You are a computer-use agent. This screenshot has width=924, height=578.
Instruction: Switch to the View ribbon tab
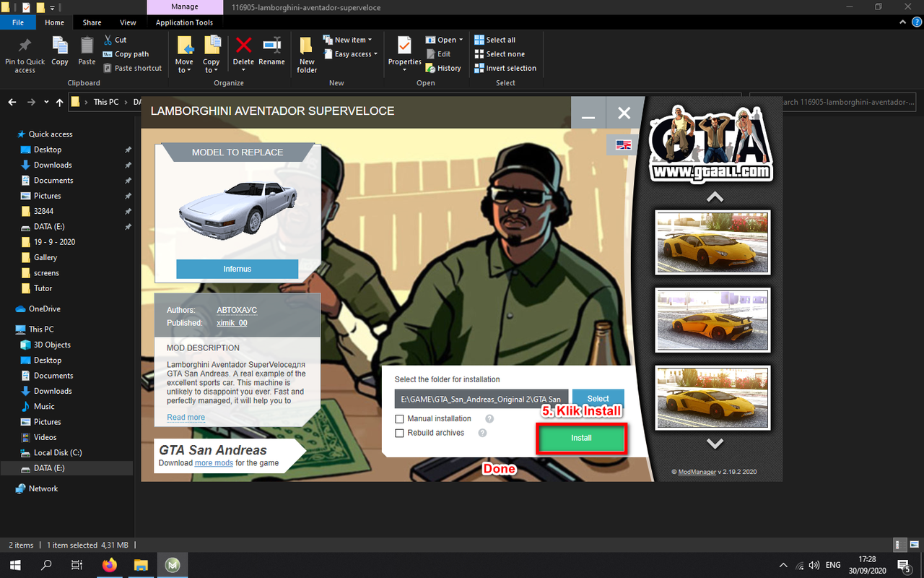coord(128,22)
